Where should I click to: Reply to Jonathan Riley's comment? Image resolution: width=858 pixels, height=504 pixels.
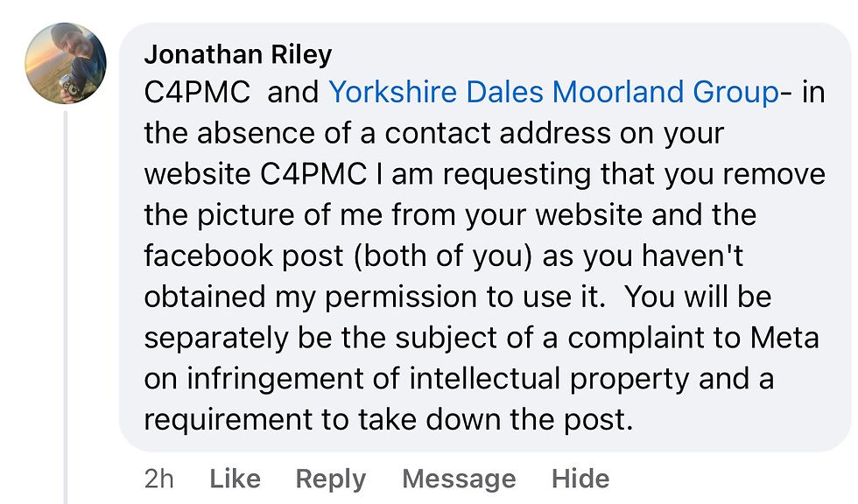[x=330, y=479]
